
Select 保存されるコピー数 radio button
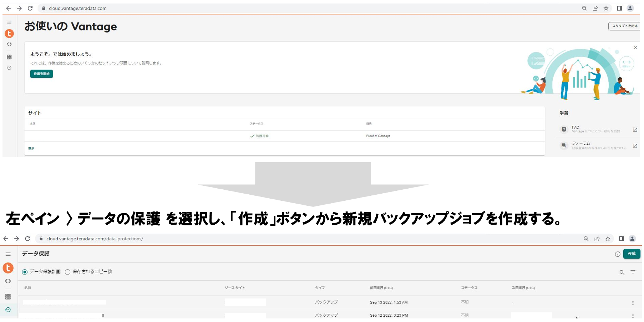[67, 272]
